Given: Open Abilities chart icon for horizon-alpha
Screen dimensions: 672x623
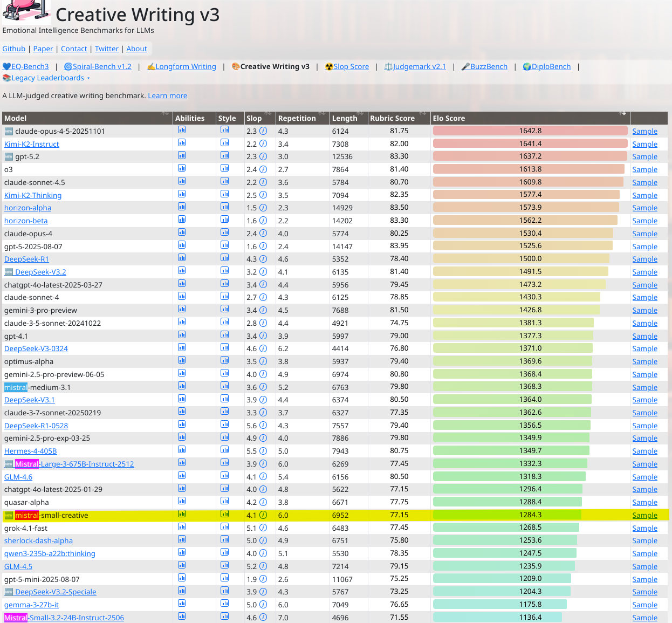Looking at the screenshot, I should [x=182, y=207].
